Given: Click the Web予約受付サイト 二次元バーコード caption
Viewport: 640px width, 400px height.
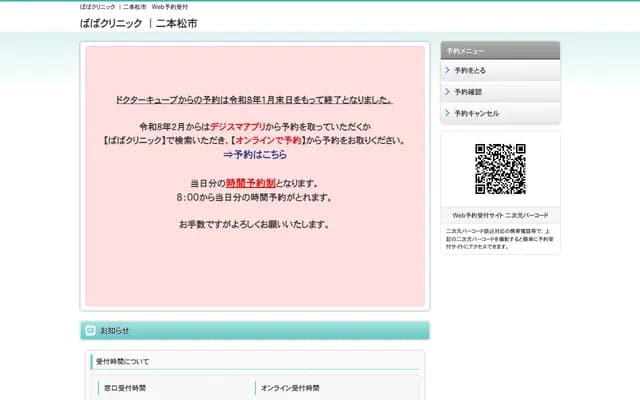Looking at the screenshot, I should [500, 215].
